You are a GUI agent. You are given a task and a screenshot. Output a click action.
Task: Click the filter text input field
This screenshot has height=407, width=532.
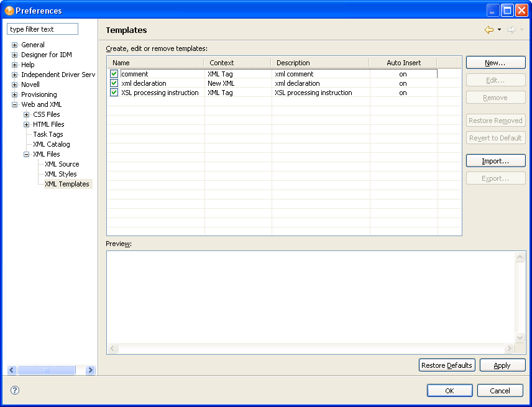point(42,29)
